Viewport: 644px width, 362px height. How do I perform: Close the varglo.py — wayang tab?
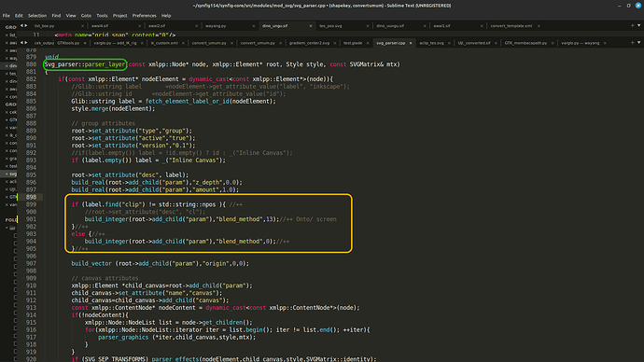click(605, 43)
